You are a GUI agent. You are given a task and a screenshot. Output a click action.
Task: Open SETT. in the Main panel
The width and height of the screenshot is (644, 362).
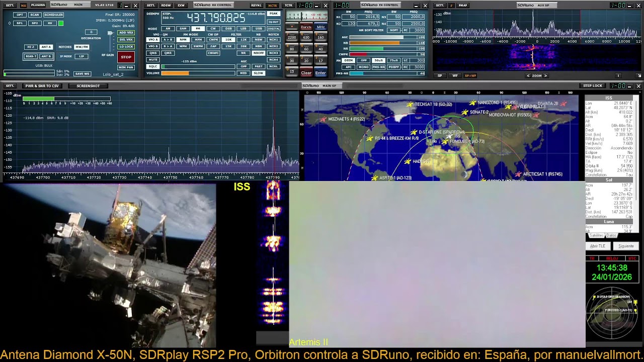10,5
